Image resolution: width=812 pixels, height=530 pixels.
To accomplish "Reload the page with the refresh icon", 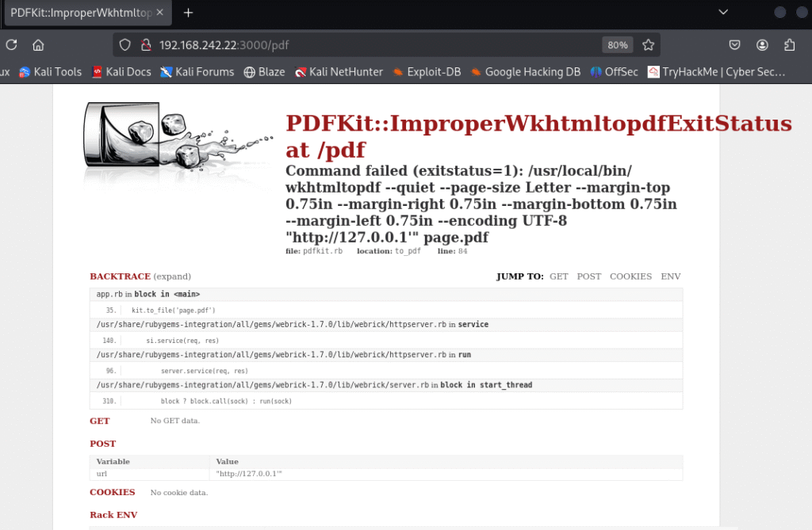I will pos(11,45).
